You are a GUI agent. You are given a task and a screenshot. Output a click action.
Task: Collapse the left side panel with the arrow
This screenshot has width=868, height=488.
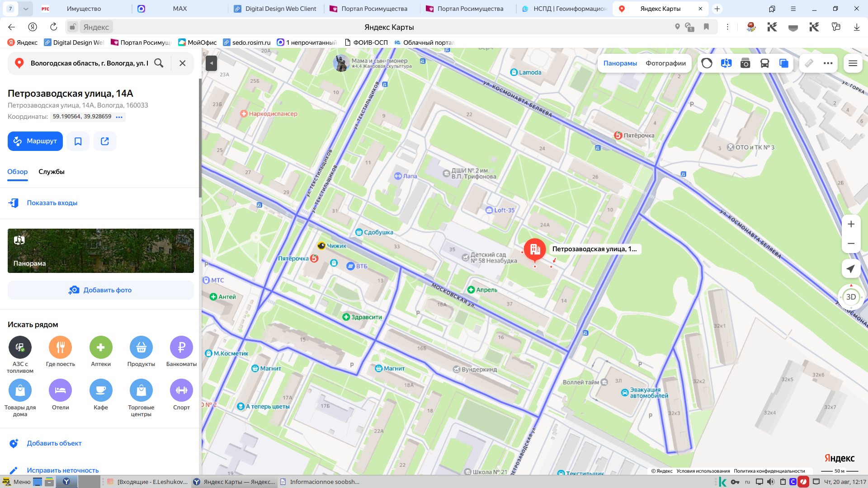[211, 63]
